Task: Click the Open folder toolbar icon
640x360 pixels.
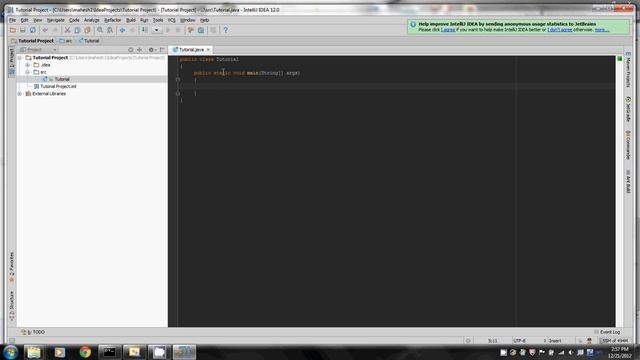Action: [13, 30]
